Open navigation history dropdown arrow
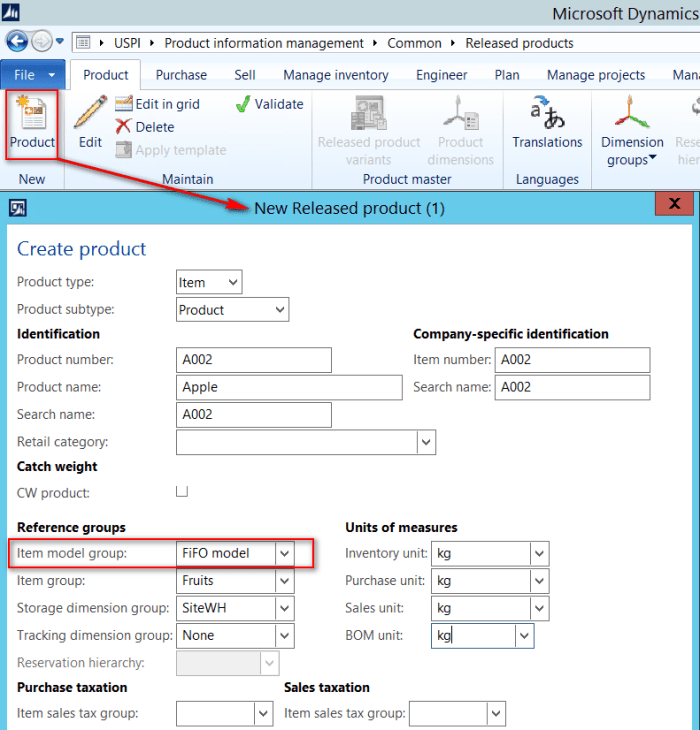Viewport: 700px width, 730px height. [60, 41]
